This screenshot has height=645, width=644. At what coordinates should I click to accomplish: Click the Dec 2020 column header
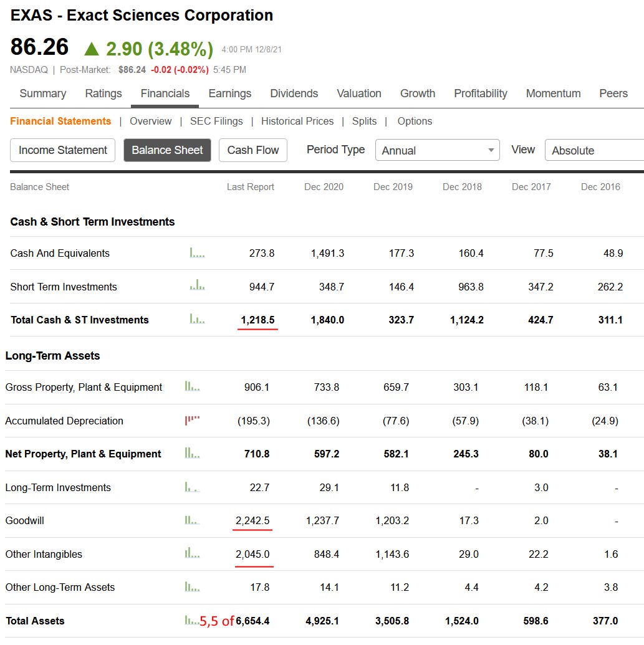(324, 187)
